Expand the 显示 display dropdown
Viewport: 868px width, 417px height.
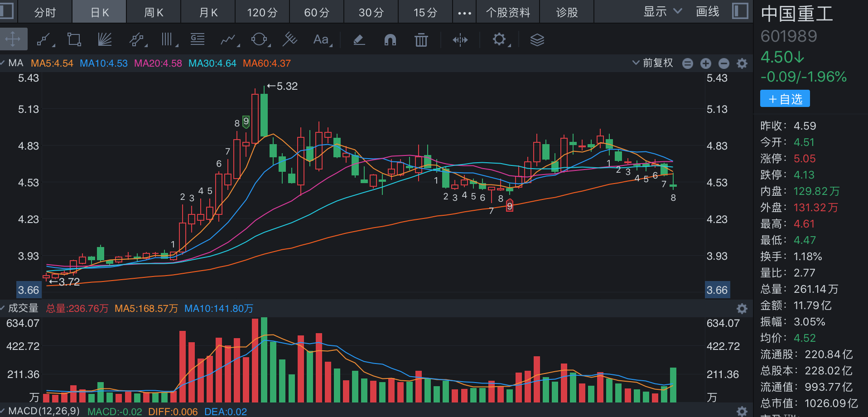(x=662, y=12)
